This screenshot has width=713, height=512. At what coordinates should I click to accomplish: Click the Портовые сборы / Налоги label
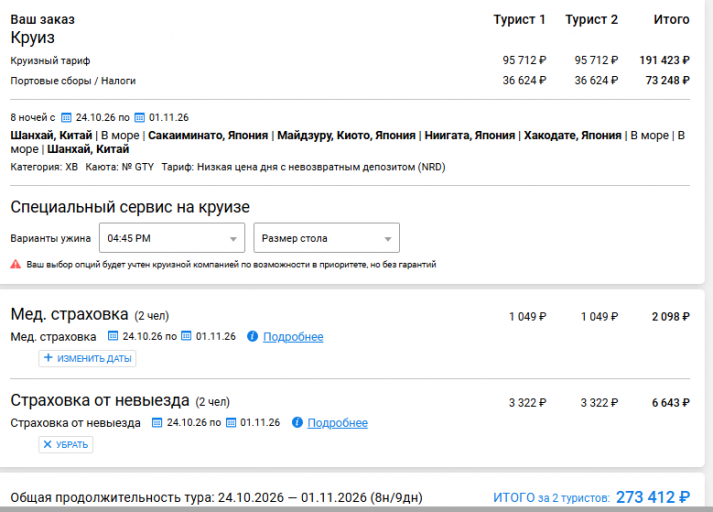coord(73,80)
